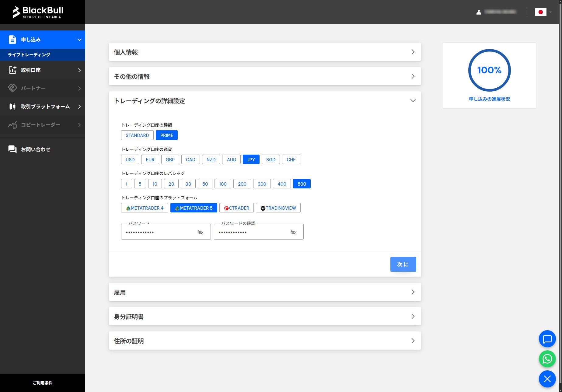
Task: Close the floating contact widget
Action: [x=547, y=379]
